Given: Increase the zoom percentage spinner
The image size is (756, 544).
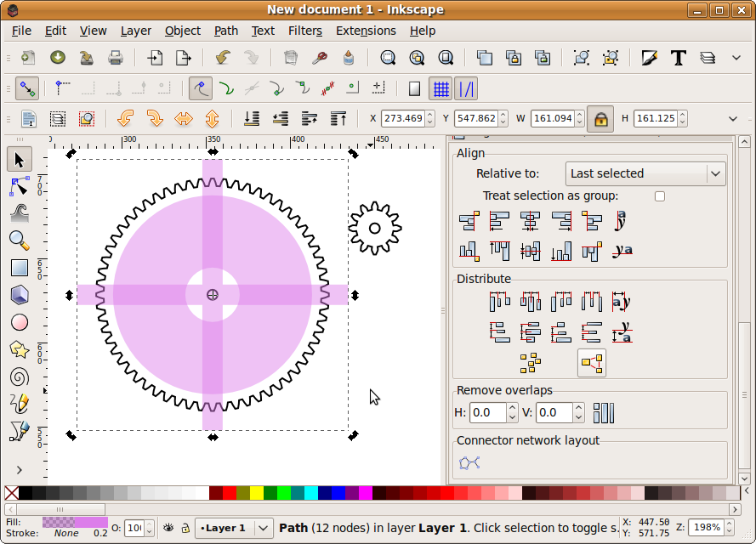Looking at the screenshot, I should 730,524.
